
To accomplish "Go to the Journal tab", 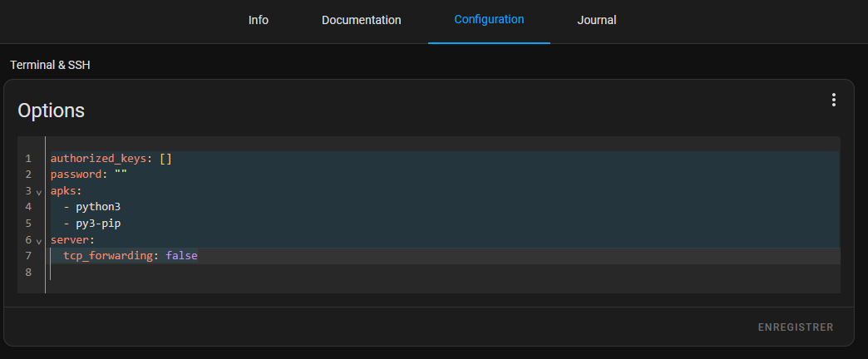I will click(596, 20).
